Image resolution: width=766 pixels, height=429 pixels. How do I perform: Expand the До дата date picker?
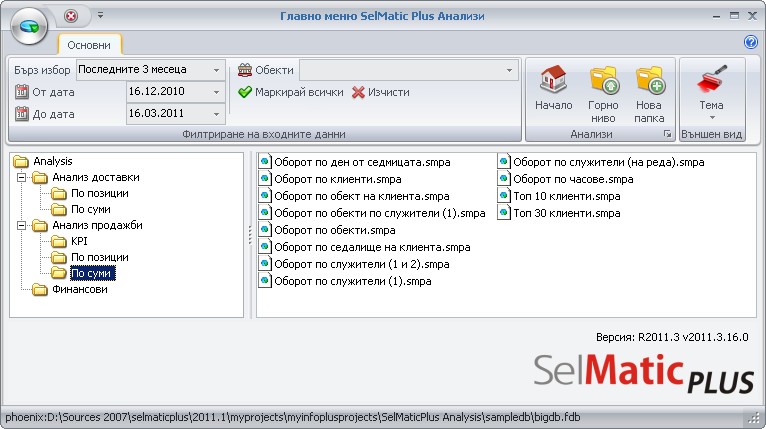[x=216, y=114]
